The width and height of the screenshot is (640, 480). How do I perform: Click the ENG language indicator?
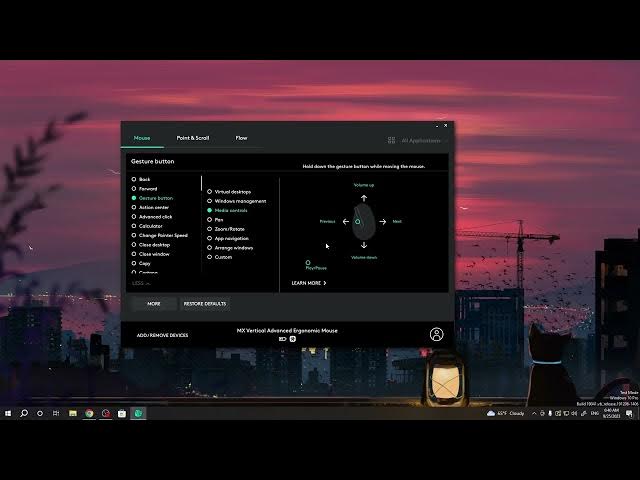pos(595,413)
